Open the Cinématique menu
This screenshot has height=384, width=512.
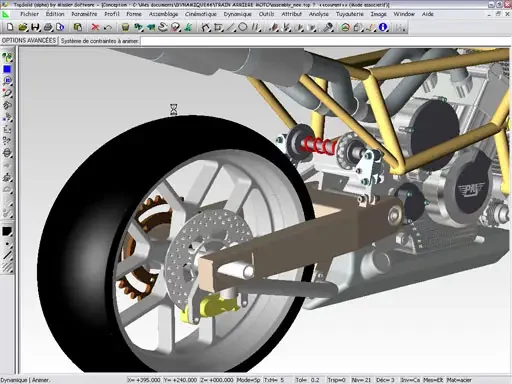201,14
